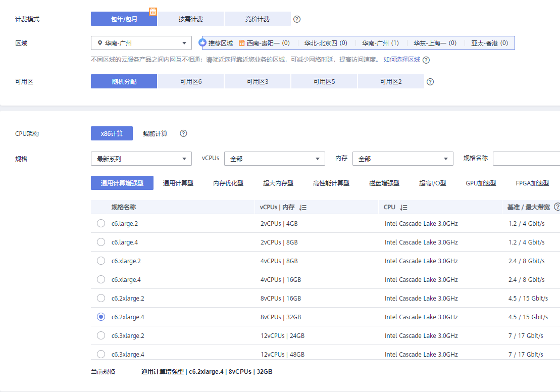Open the 如何选择区域 link
The width and height of the screenshot is (560, 392).
(401, 59)
